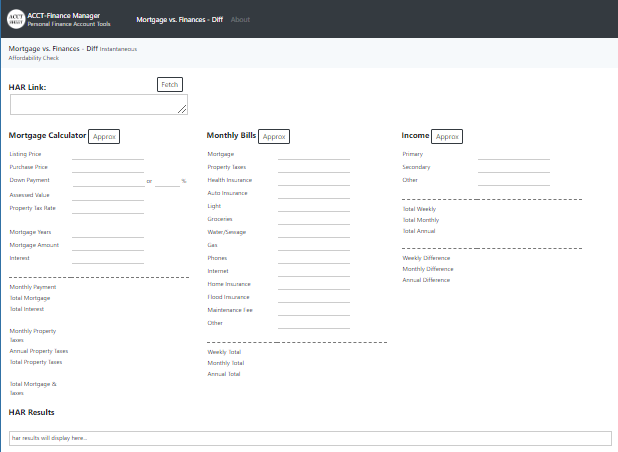Open the Mortgage vs. Finances - Diff page
This screenshot has height=452, width=618.
coord(180,19)
